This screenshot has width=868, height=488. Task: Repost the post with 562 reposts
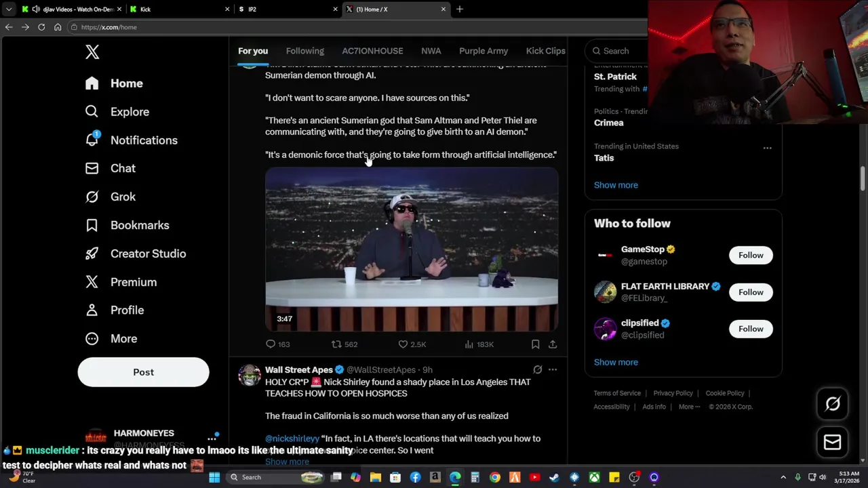(x=344, y=344)
